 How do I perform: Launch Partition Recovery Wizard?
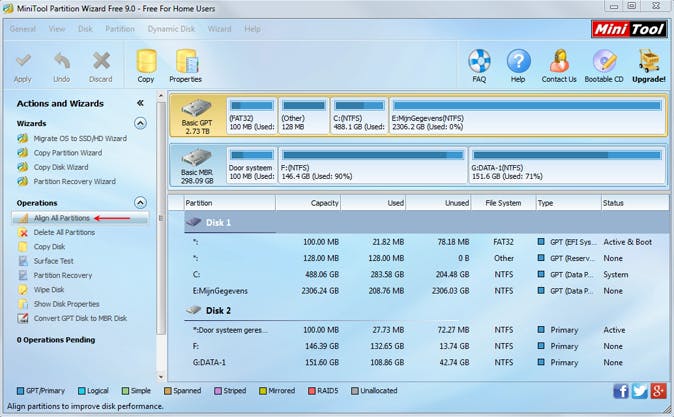[x=75, y=181]
